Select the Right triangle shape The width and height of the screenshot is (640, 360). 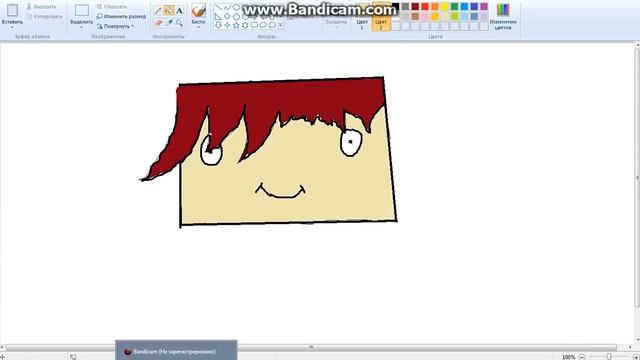coord(218,16)
